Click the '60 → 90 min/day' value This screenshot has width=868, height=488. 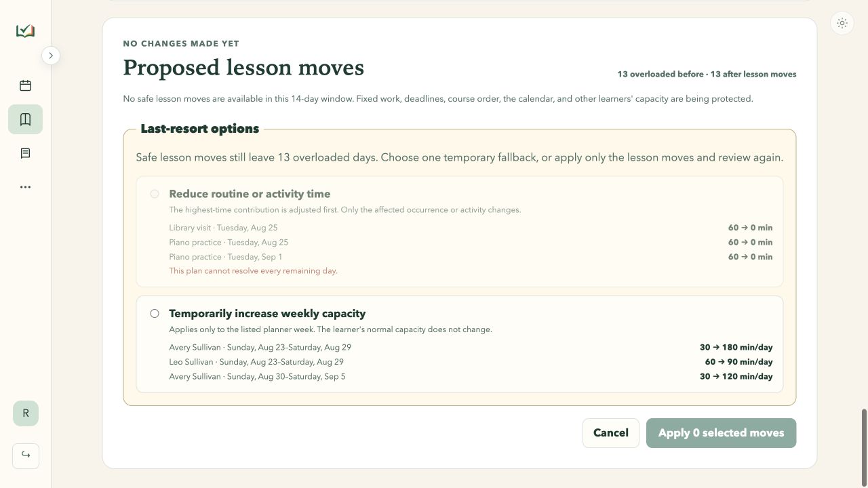coord(738,362)
